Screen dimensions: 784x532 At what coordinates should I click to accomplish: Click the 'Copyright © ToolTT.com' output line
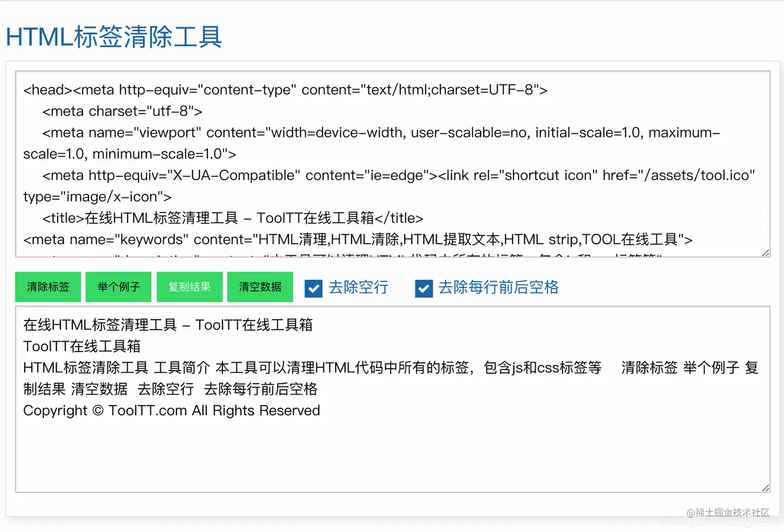click(x=172, y=411)
